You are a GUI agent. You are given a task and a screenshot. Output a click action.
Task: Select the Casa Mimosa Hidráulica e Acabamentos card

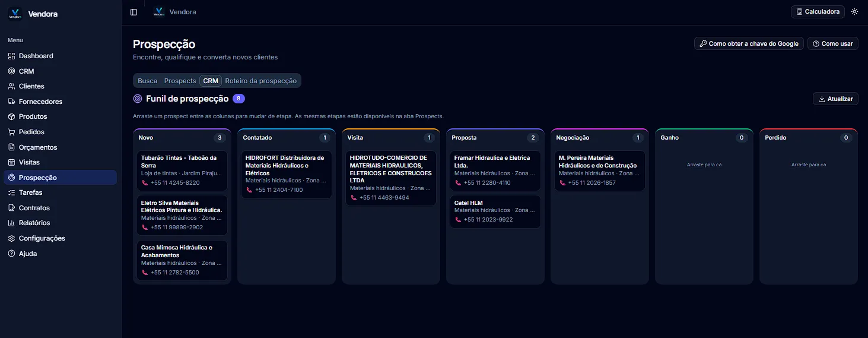182,260
